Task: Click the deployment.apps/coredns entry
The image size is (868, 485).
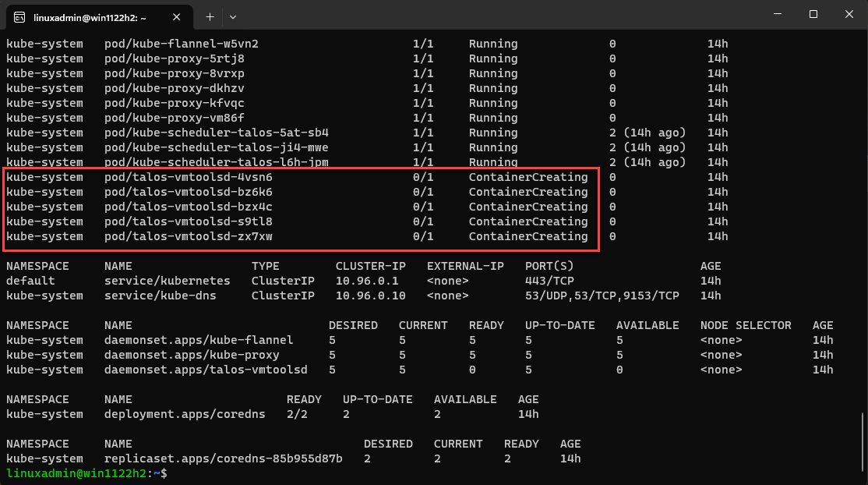Action: click(x=185, y=414)
